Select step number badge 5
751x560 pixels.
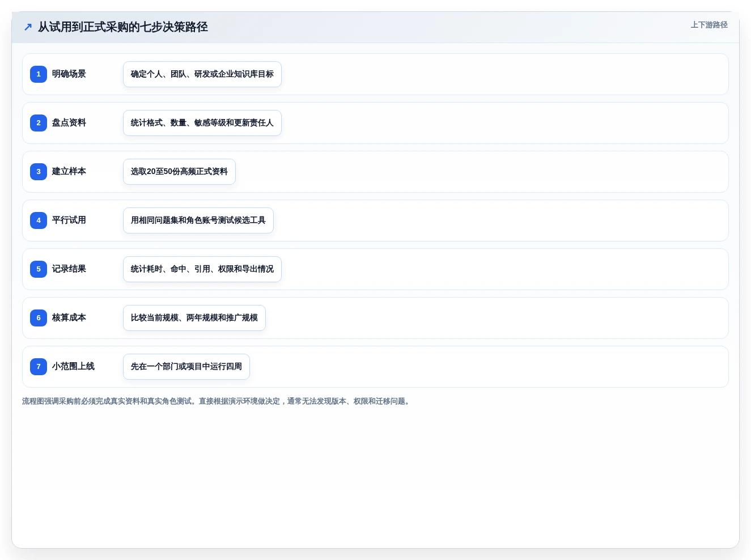[x=39, y=269]
